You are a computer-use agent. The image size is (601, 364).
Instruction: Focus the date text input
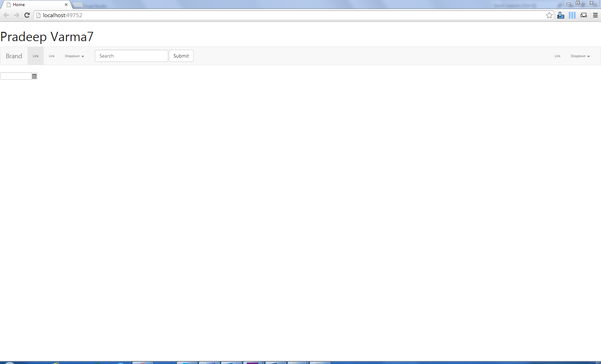(16, 76)
